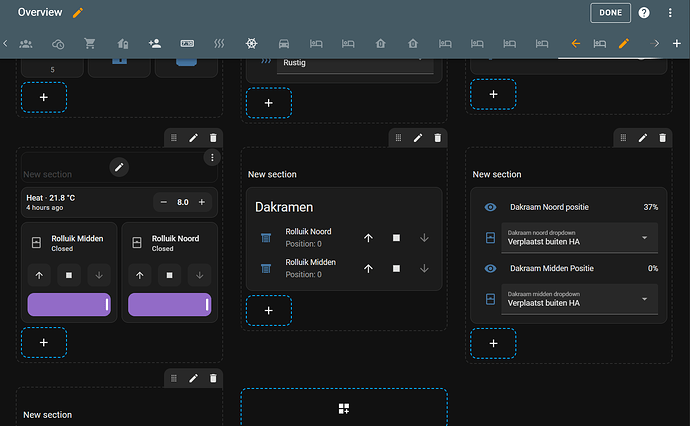Stop the Rolluik Noord tile cover
The width and height of the screenshot is (690, 426).
[169, 275]
